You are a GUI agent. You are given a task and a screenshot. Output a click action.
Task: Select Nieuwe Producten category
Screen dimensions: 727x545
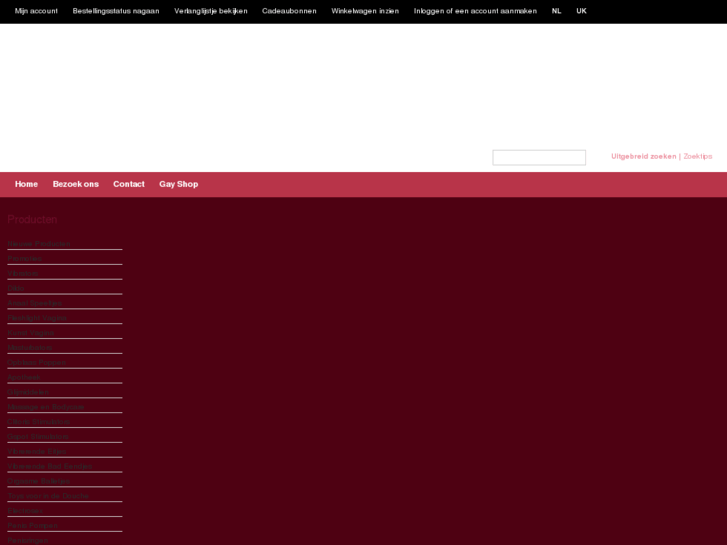pyautogui.click(x=39, y=244)
